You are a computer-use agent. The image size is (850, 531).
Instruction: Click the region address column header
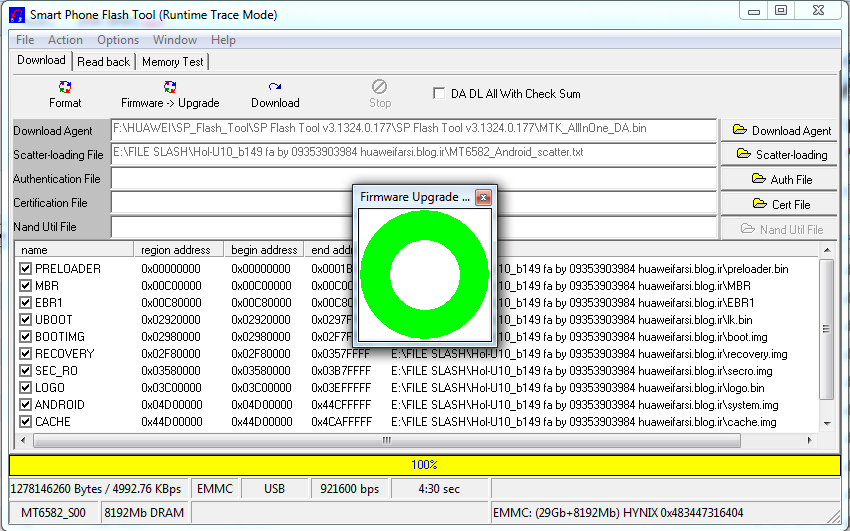(179, 250)
